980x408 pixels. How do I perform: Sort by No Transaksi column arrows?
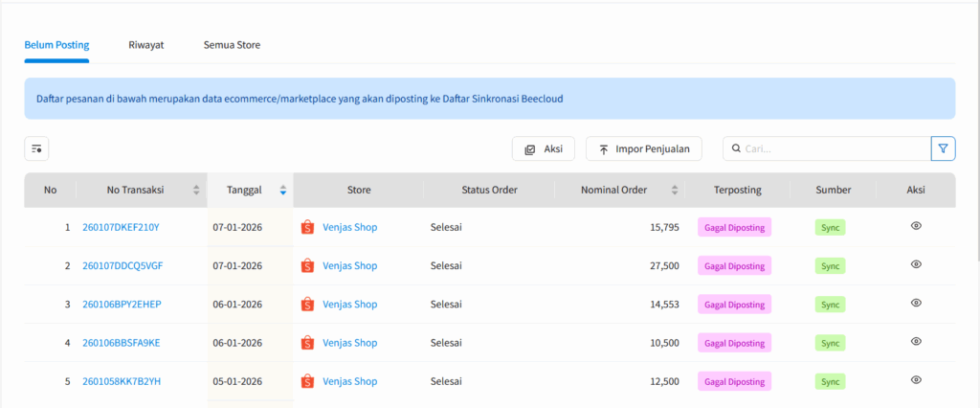point(196,191)
